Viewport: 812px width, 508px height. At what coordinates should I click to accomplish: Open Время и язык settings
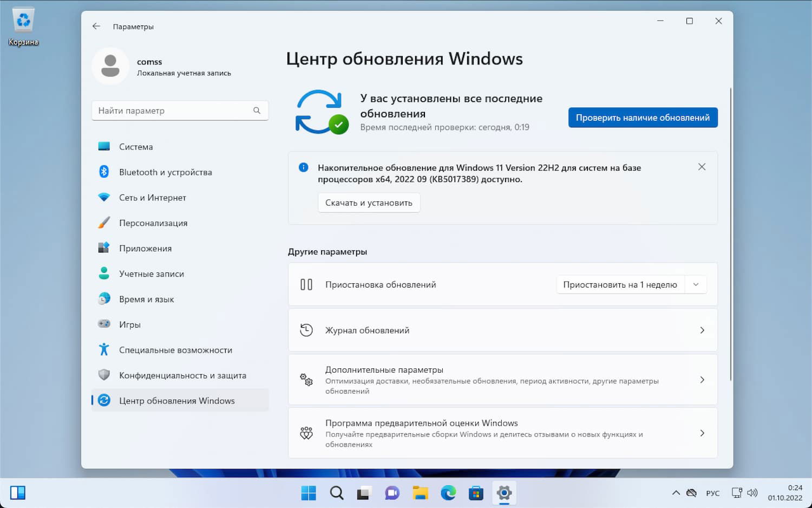tap(180, 299)
